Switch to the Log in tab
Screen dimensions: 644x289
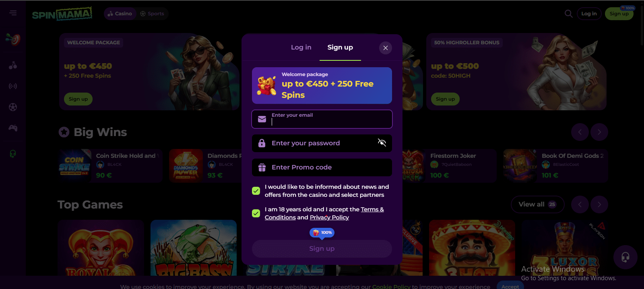click(301, 47)
